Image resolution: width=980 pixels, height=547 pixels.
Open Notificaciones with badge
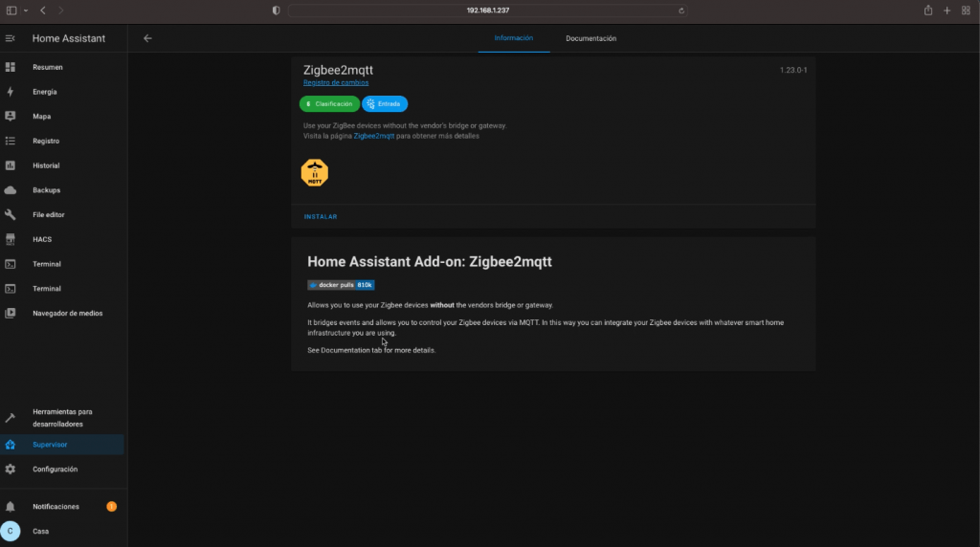click(x=56, y=506)
